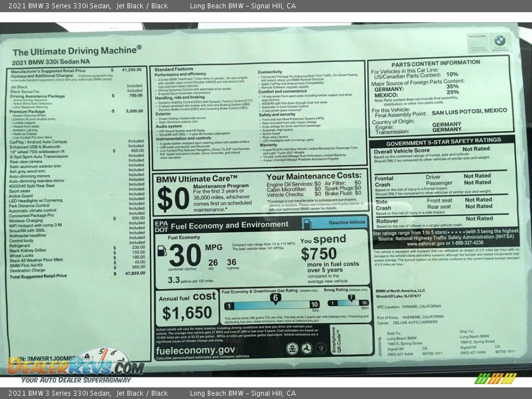Click the $750 fuel cost figure

(x=319, y=254)
